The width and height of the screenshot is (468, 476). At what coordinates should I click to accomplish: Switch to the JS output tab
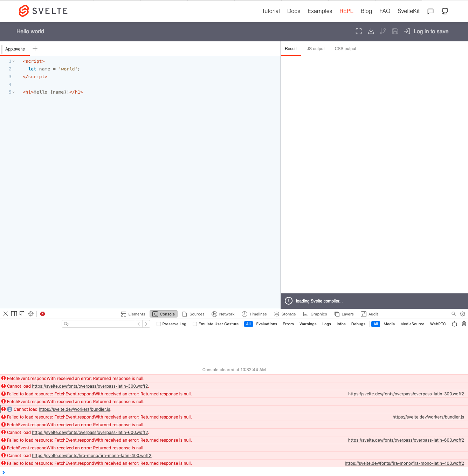[x=315, y=49]
